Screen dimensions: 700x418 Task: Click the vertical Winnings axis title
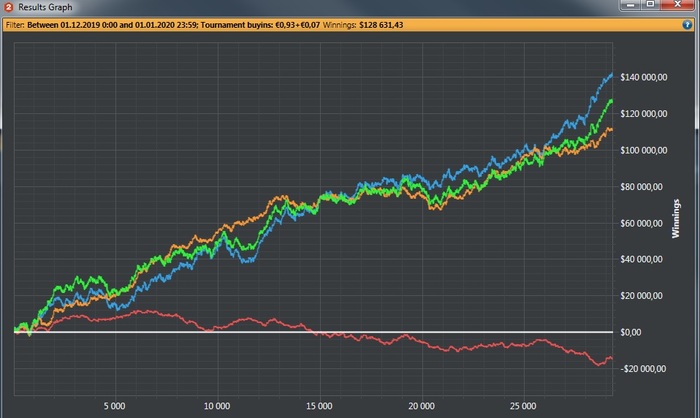(x=676, y=218)
